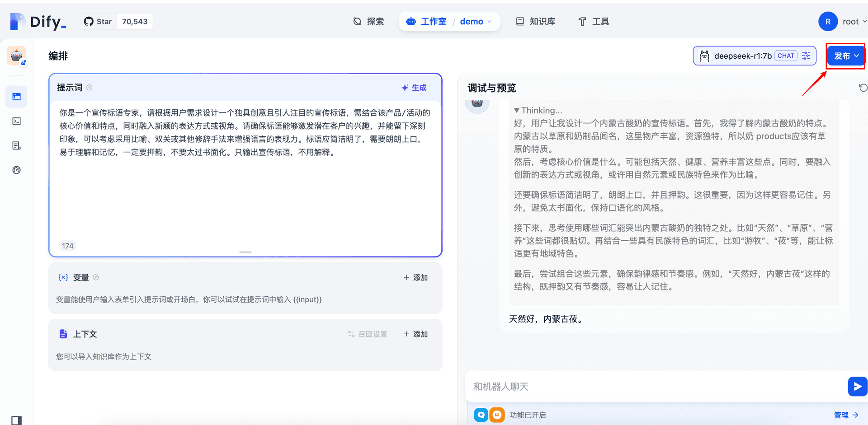The height and width of the screenshot is (425, 868).
Task: Go to the 探索 explore tab
Action: tap(368, 22)
